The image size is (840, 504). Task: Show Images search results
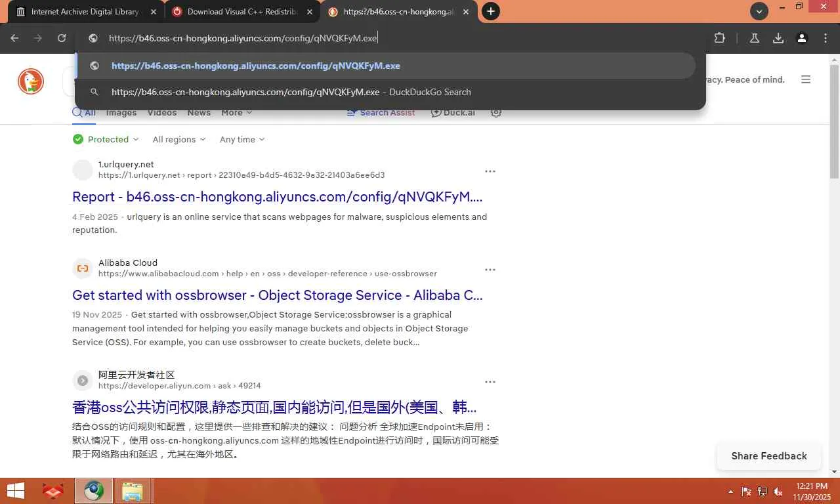pyautogui.click(x=121, y=113)
